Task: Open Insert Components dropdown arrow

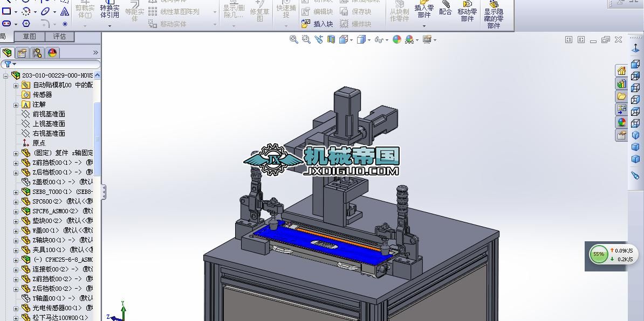Action: [x=424, y=26]
